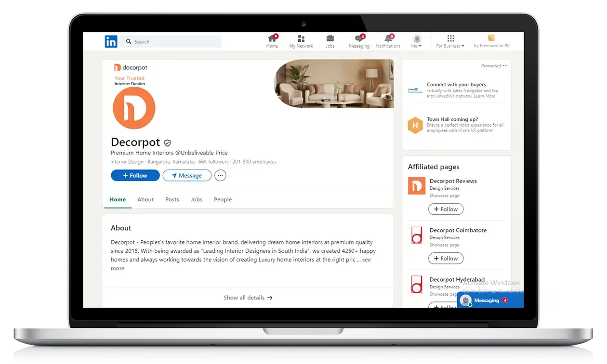Follow Decorpot Reviews showcase page
607x364 pixels.
coord(446,209)
